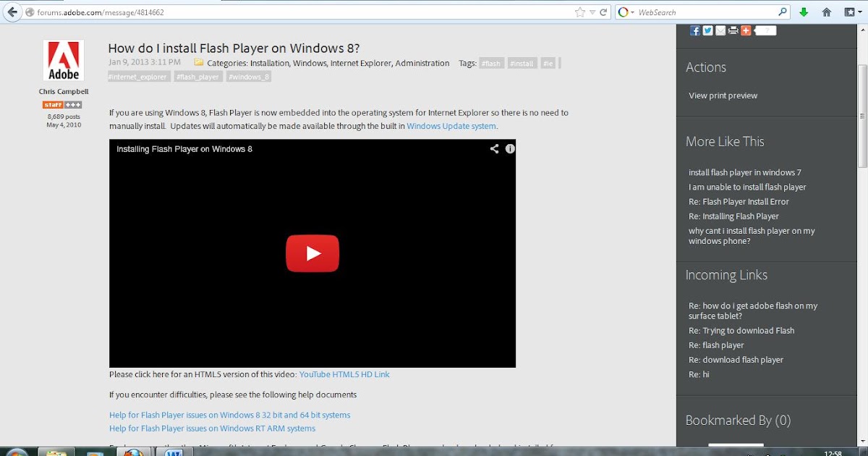Open the video title Installing Flash Player
Screen dimensions: 868x456
coord(184,149)
